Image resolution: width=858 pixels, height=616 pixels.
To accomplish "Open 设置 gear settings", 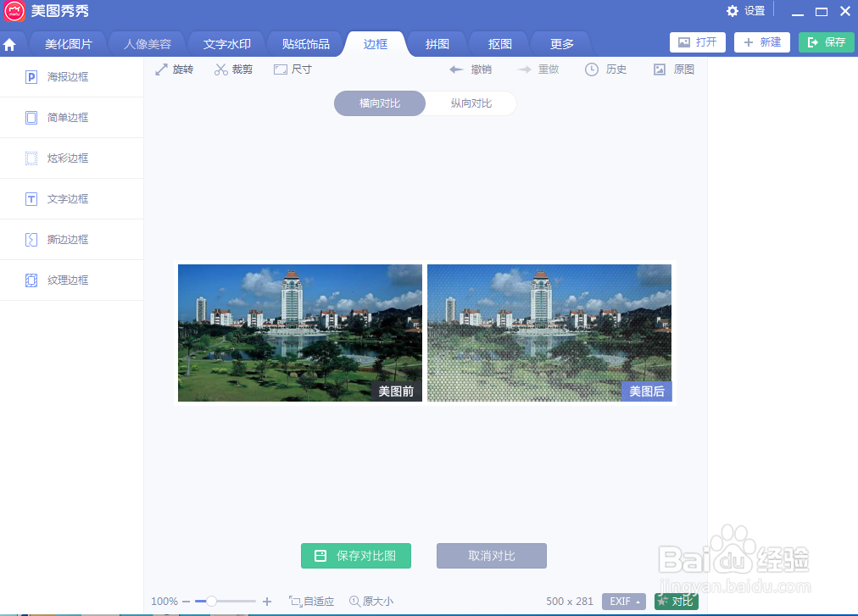I will pos(745,11).
